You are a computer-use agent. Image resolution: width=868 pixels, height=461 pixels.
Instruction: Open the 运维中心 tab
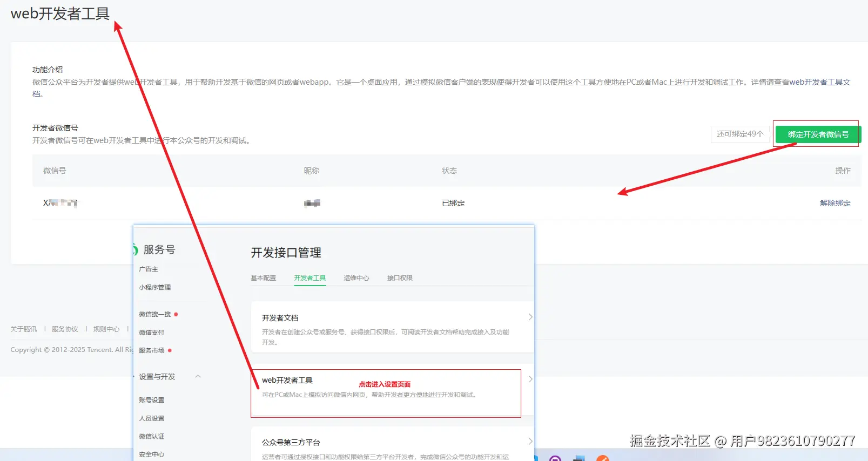(x=356, y=278)
